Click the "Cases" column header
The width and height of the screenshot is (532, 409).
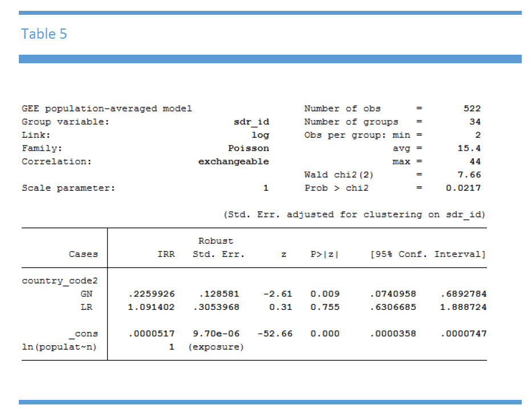tap(83, 254)
